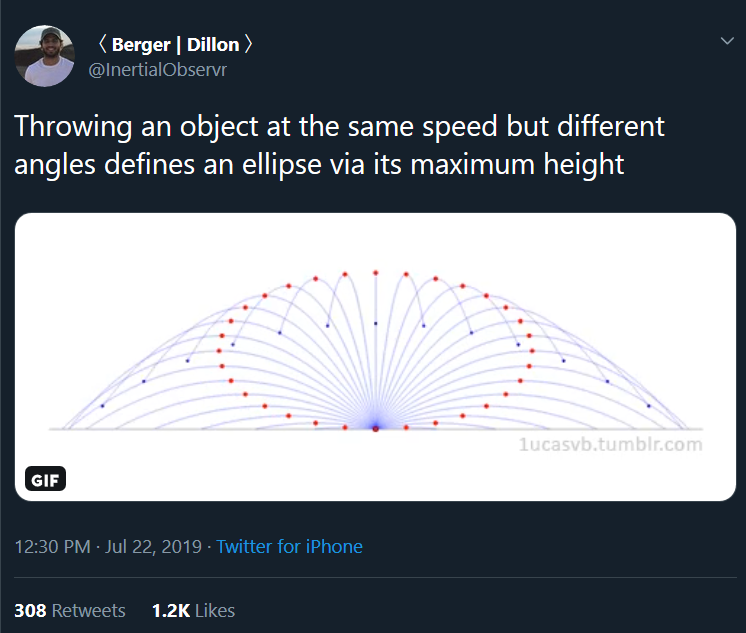View the 308 Retweets list

(x=70, y=610)
